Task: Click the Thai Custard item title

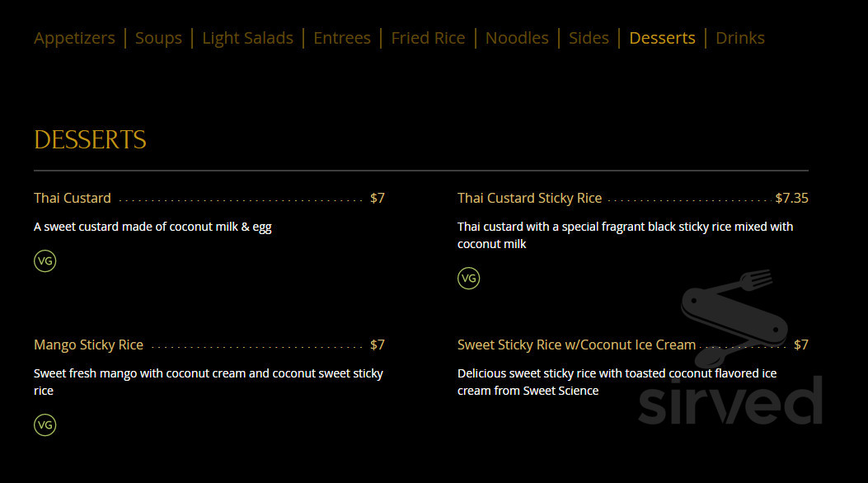Action: pyautogui.click(x=73, y=198)
